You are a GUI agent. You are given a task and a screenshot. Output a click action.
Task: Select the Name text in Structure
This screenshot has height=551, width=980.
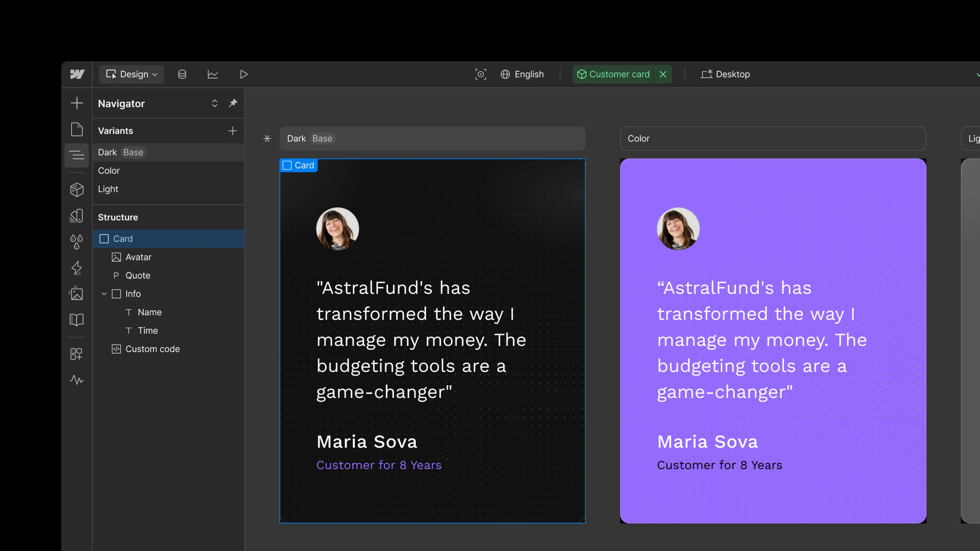click(168, 312)
